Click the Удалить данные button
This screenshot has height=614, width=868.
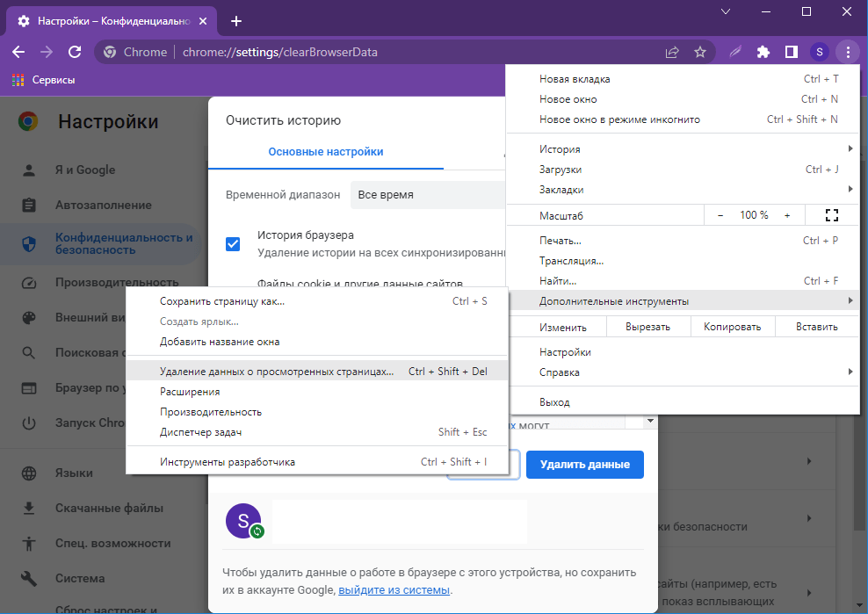[x=584, y=465]
